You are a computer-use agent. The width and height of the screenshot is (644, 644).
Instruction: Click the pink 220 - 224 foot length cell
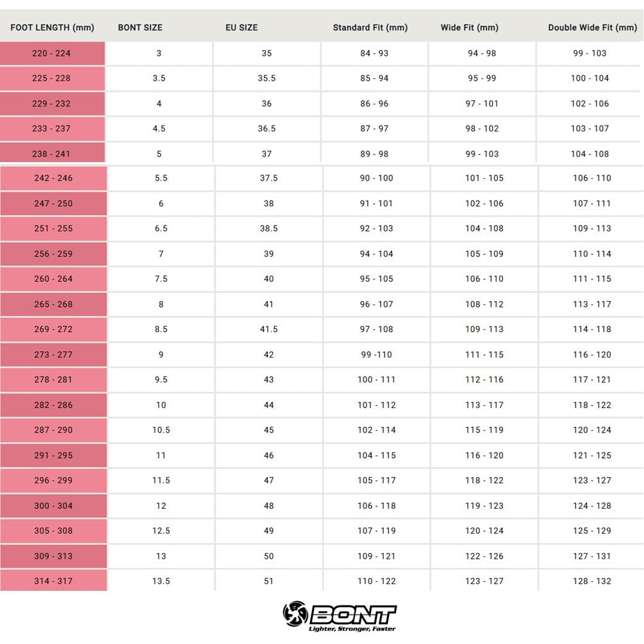tap(52, 53)
